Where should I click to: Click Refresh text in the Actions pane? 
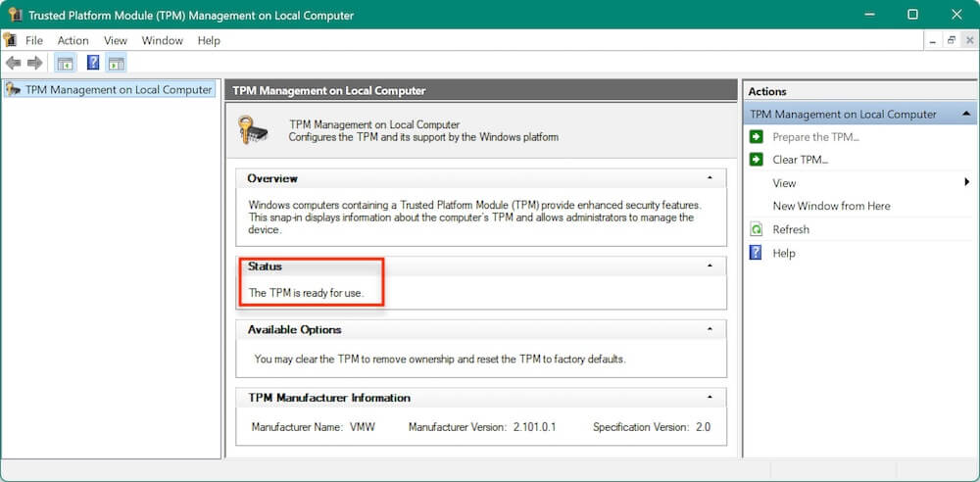(x=791, y=229)
